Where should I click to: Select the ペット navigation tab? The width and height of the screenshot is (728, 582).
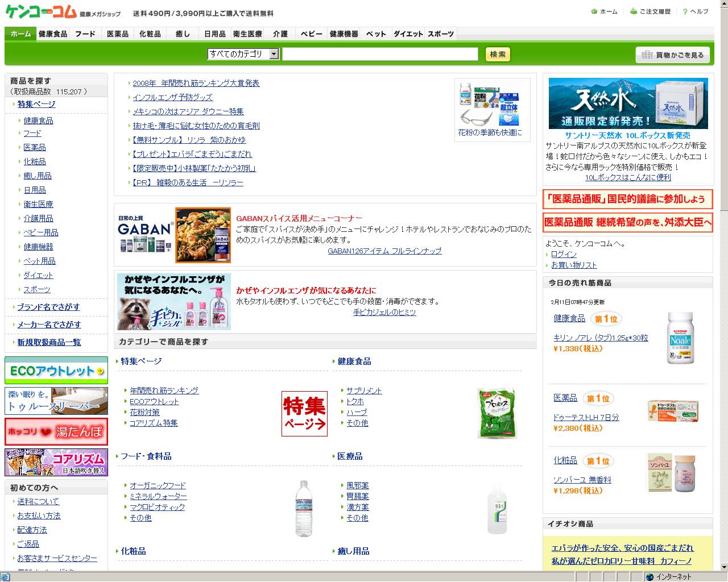pyautogui.click(x=376, y=34)
